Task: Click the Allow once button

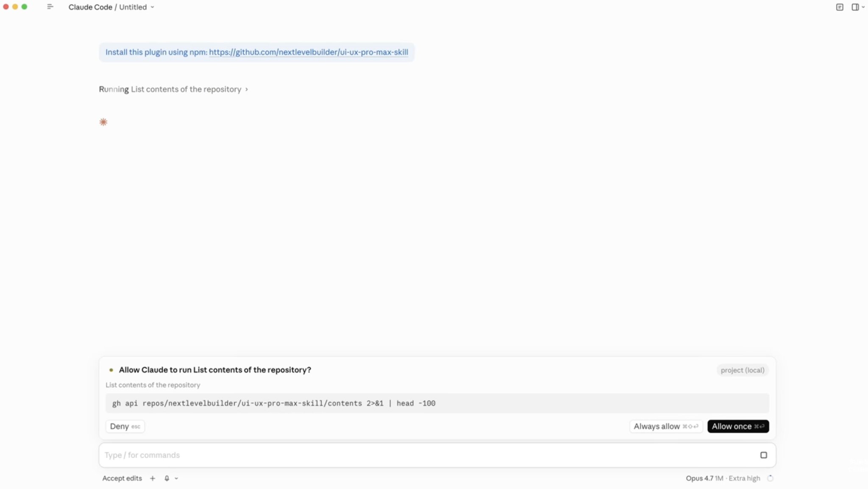Action: pos(738,426)
